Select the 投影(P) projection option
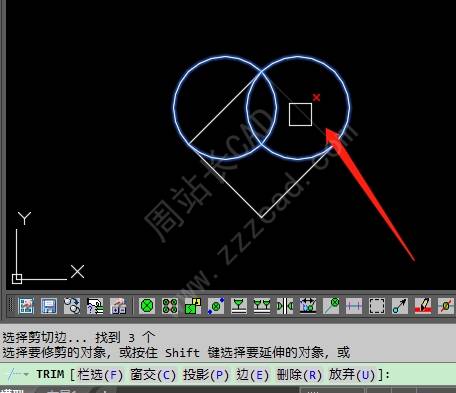456x393 pixels. [206, 375]
